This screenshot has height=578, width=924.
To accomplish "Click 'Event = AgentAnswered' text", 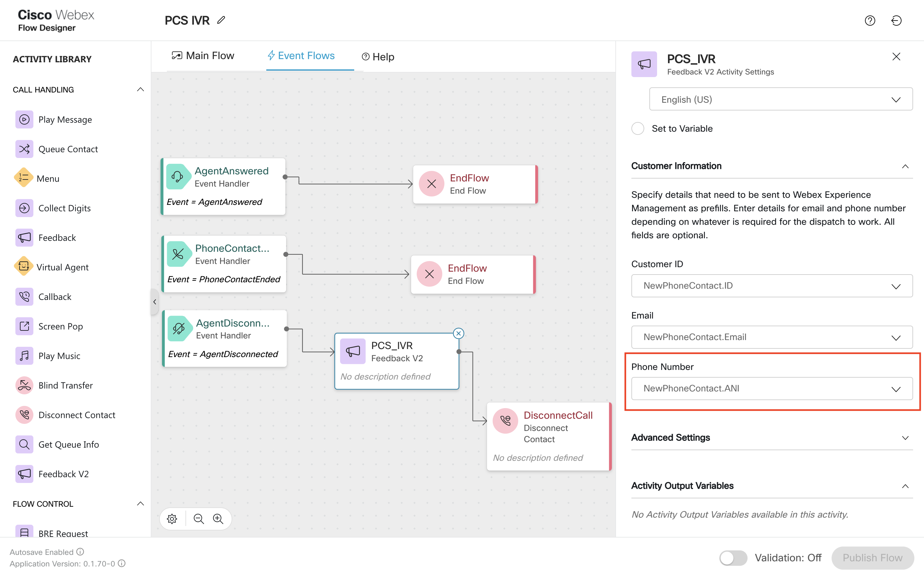I will pos(214,202).
